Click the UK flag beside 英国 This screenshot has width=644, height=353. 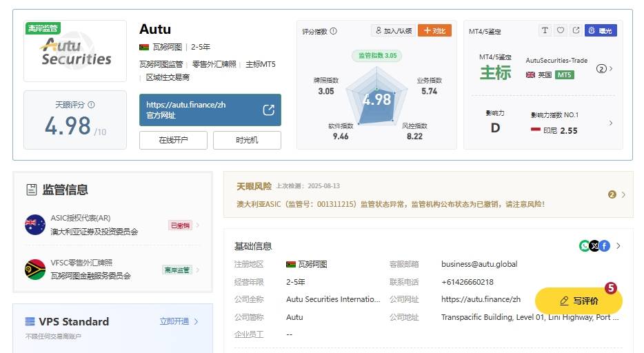pos(531,74)
